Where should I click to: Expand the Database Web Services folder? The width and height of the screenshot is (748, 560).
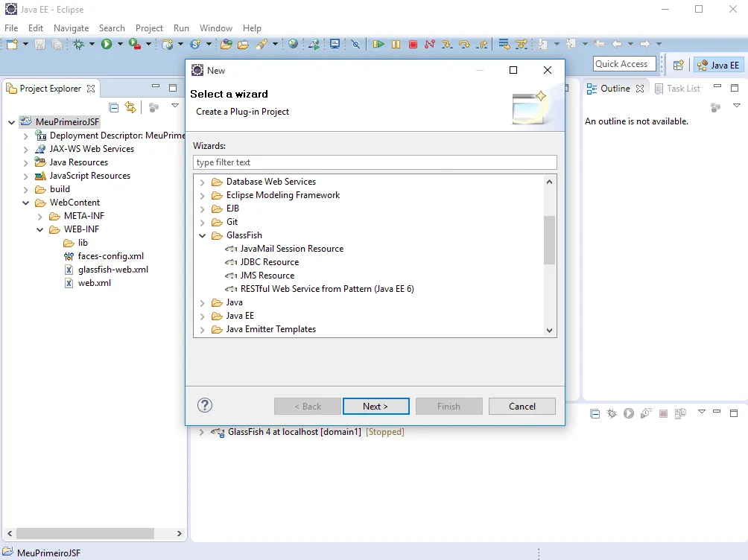click(202, 182)
